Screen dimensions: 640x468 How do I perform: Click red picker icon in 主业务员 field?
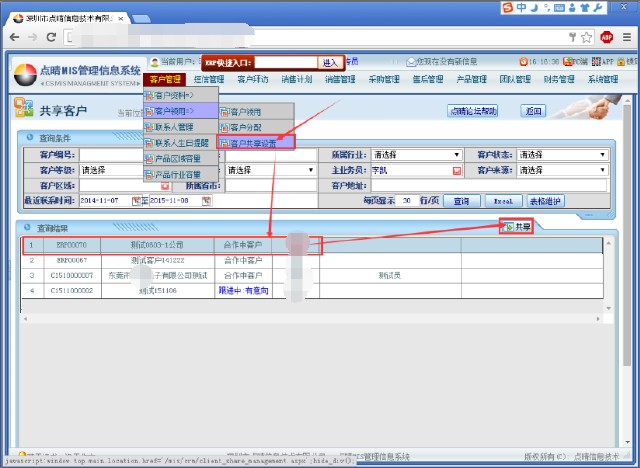457,171
